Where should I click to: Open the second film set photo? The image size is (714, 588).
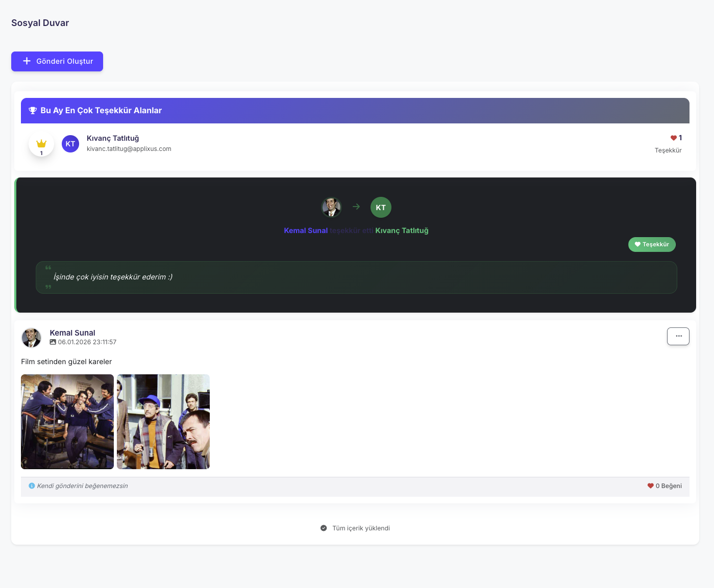point(163,422)
